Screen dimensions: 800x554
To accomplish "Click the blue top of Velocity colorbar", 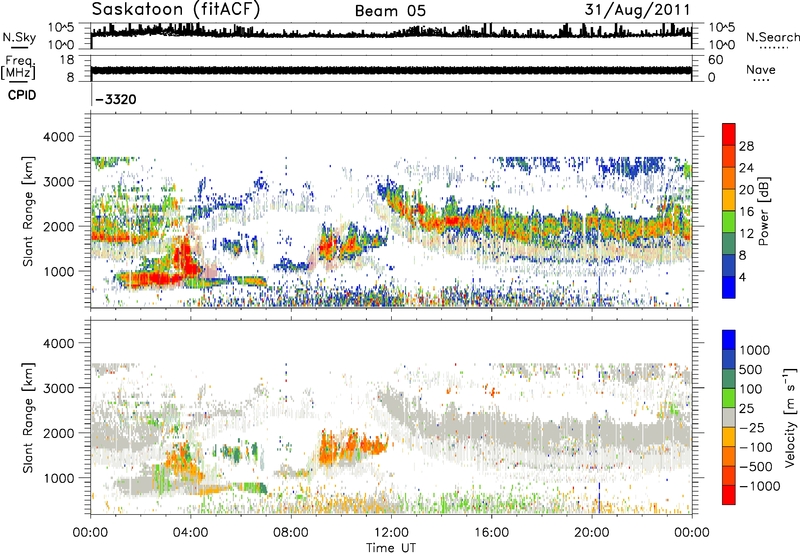I will pyautogui.click(x=729, y=339).
